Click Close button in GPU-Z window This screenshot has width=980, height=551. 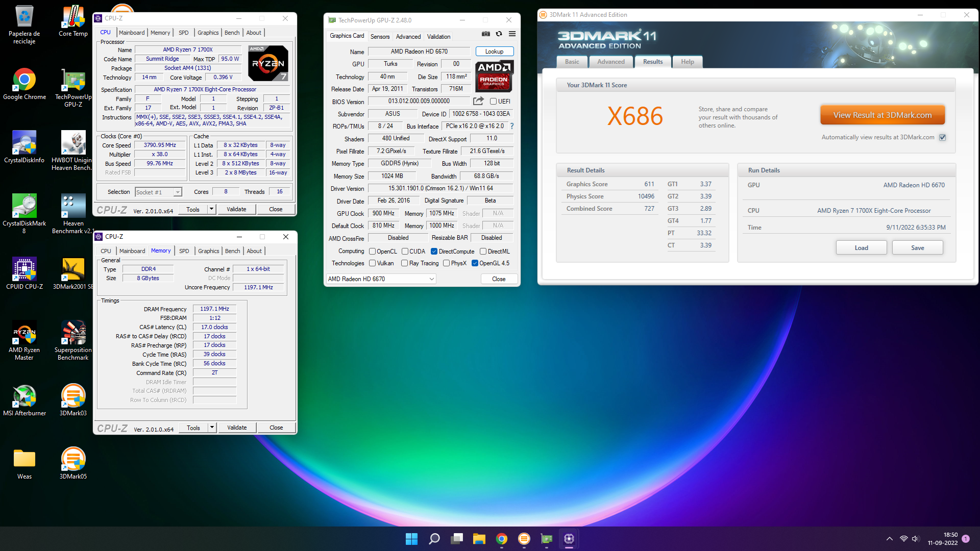point(499,279)
